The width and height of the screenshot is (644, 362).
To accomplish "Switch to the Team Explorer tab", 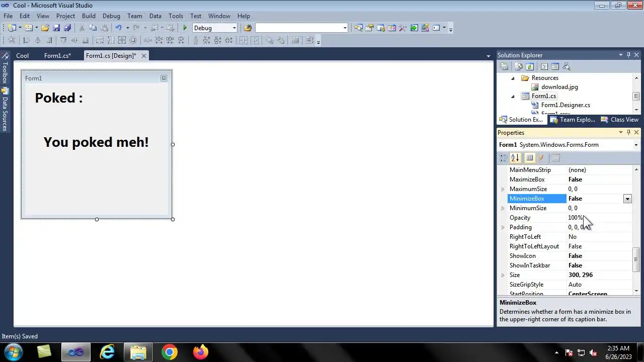I will pyautogui.click(x=573, y=120).
